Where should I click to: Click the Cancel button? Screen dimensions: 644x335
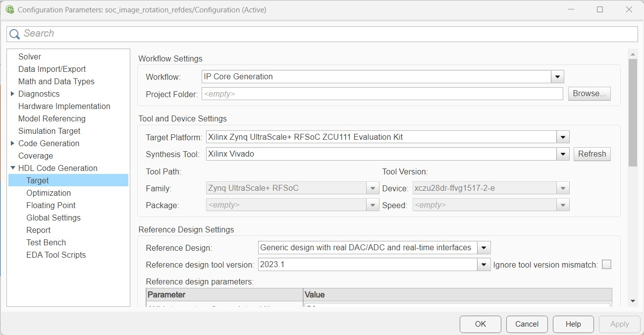[x=527, y=324]
